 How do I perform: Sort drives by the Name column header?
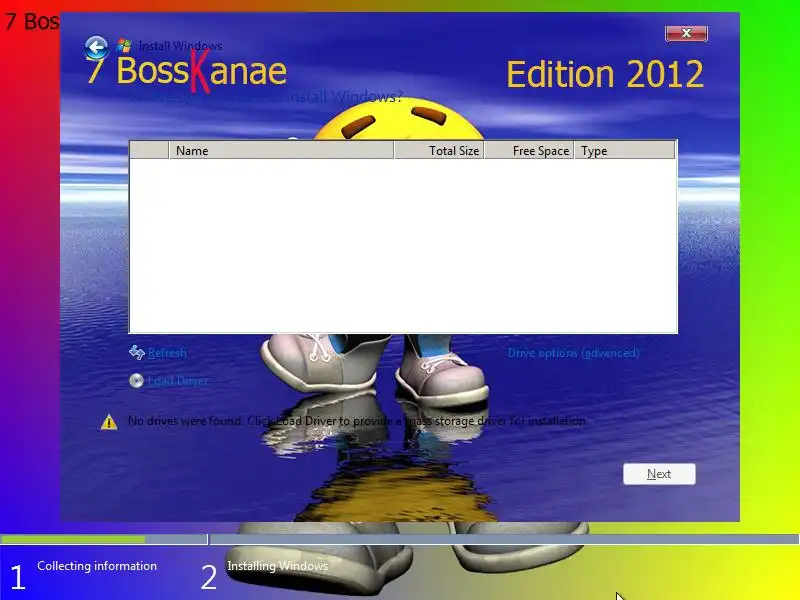pyautogui.click(x=281, y=151)
